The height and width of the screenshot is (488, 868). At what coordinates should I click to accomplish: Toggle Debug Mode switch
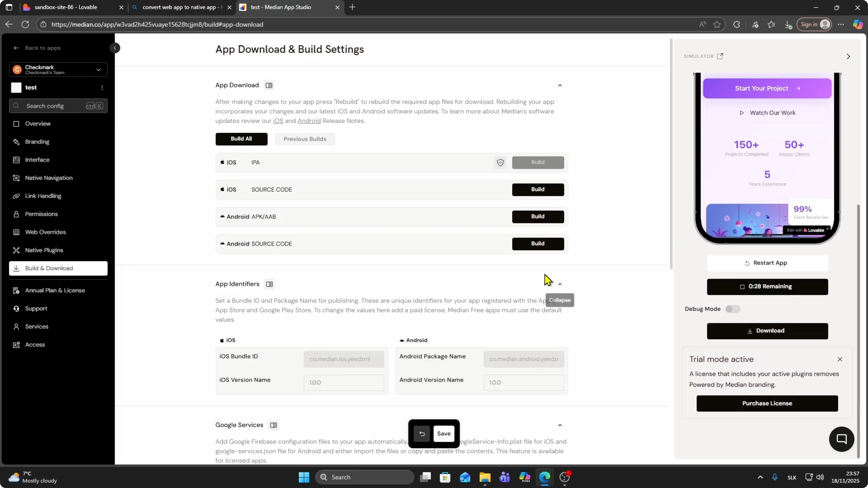pos(733,309)
